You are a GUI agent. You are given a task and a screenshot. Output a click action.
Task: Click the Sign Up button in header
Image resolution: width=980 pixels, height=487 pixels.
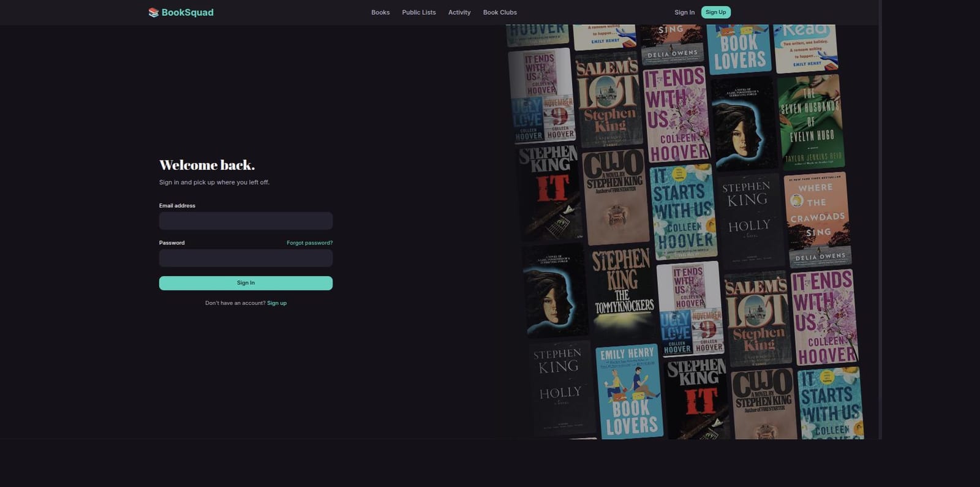tap(715, 12)
